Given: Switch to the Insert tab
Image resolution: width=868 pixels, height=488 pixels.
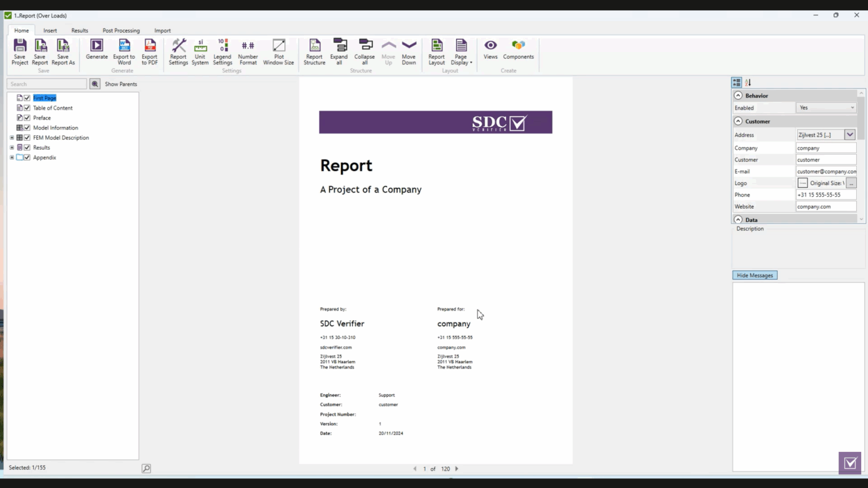Looking at the screenshot, I should [50, 30].
